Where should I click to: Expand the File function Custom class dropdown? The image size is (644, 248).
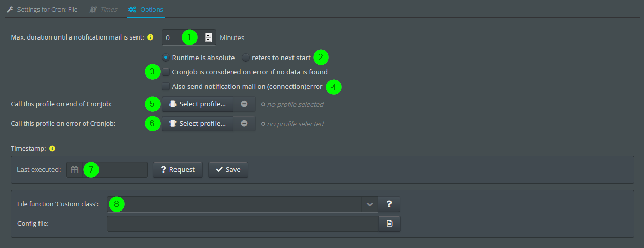[369, 204]
